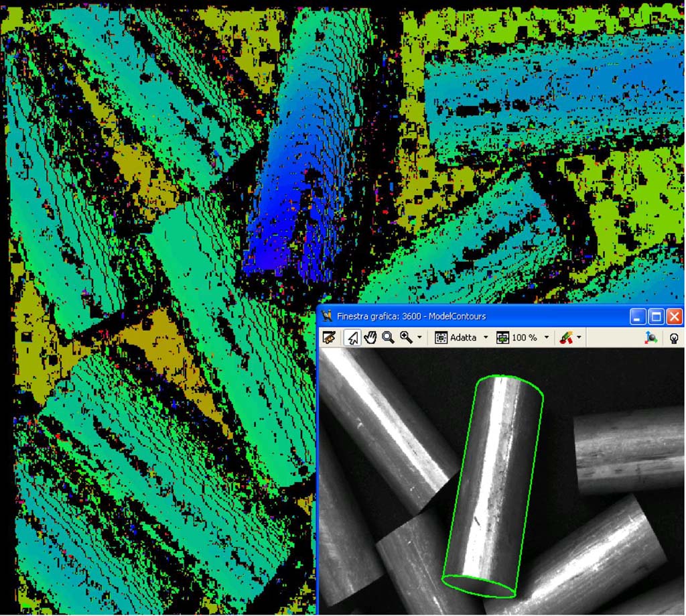Open the 100 % size dropdown arrow
This screenshot has width=686, height=616.
[546, 338]
